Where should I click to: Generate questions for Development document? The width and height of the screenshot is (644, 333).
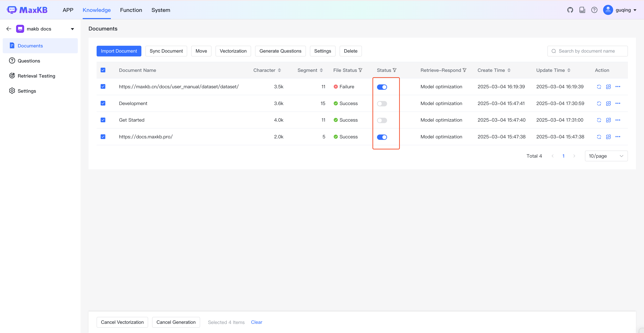(608, 104)
